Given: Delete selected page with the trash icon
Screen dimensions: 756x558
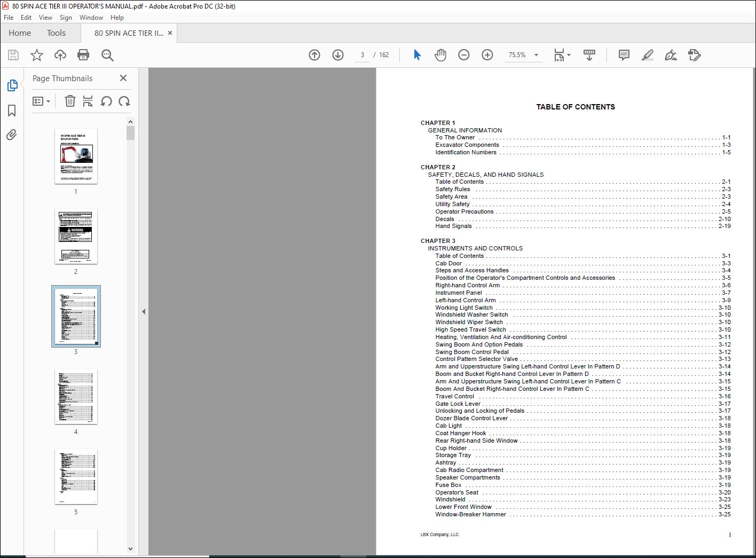Looking at the screenshot, I should [x=70, y=101].
